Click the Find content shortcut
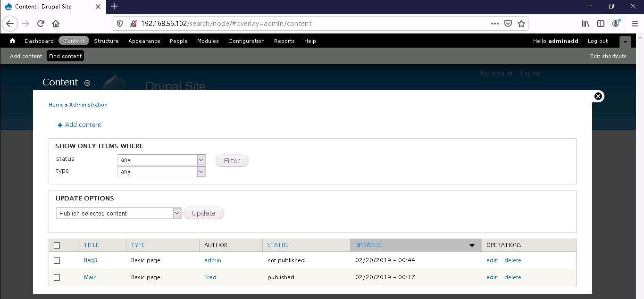644x299 pixels. click(66, 56)
